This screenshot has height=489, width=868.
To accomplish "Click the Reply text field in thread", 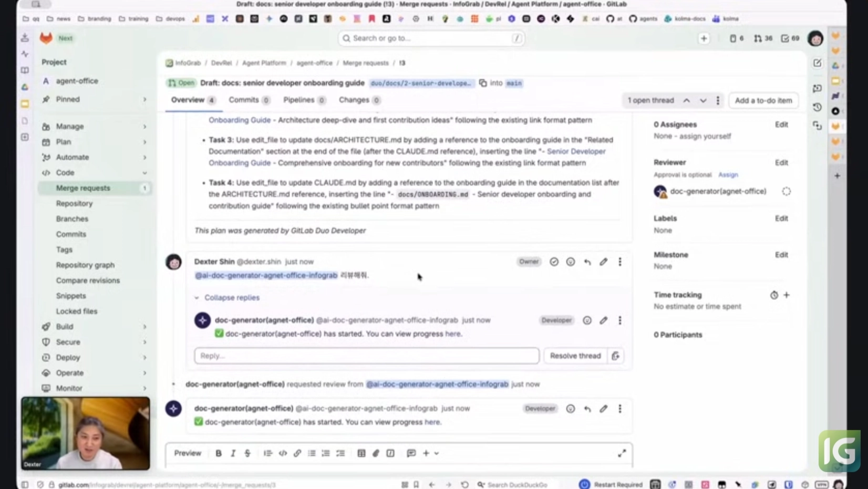I will coord(367,356).
